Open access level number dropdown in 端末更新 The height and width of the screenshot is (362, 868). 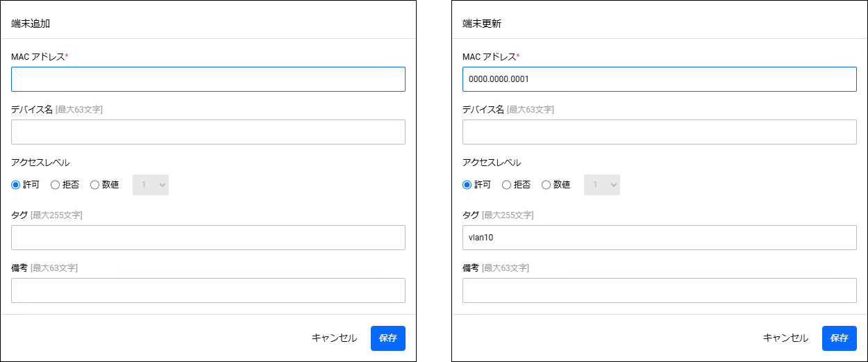pyautogui.click(x=602, y=185)
